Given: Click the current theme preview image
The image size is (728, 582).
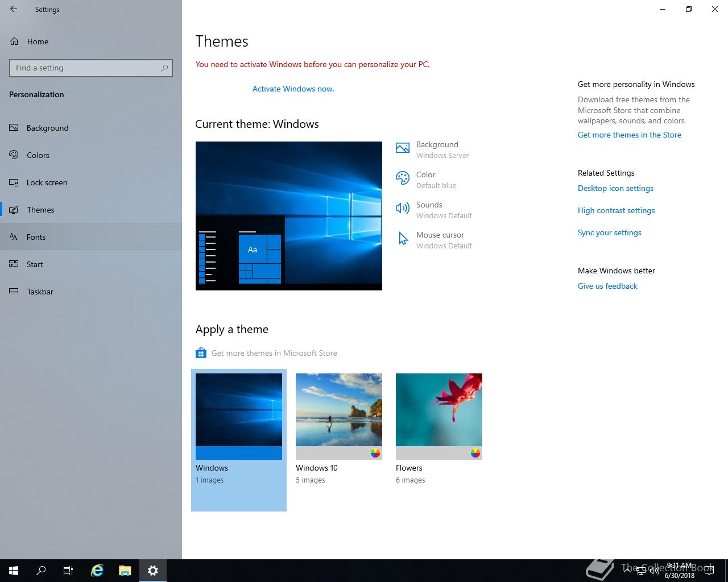Looking at the screenshot, I should pos(289,216).
